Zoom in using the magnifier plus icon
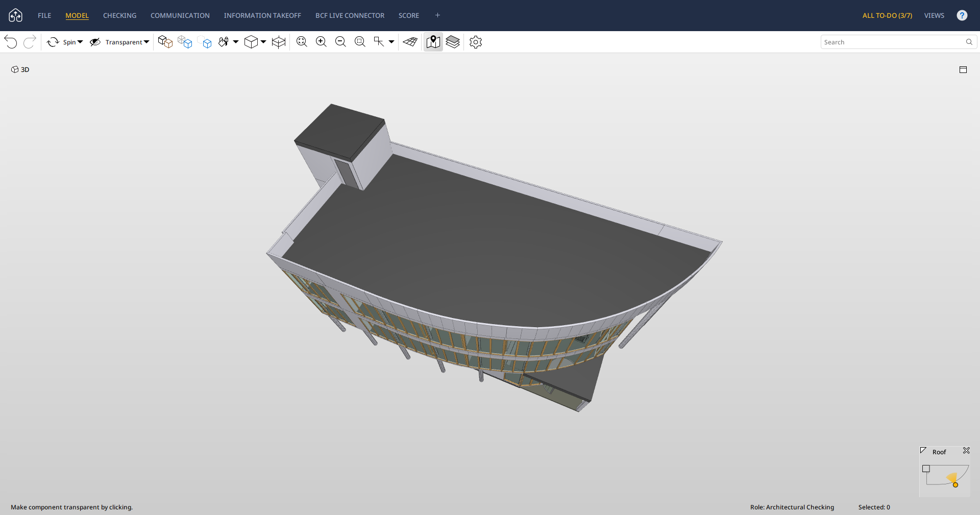Screen dimensions: 980x515 [x=321, y=42]
